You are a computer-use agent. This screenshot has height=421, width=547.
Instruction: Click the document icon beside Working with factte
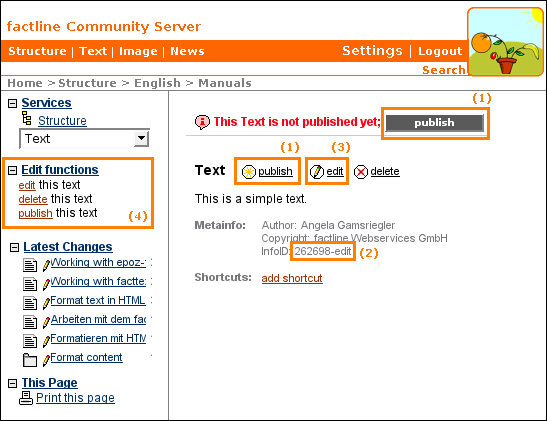pos(30,284)
